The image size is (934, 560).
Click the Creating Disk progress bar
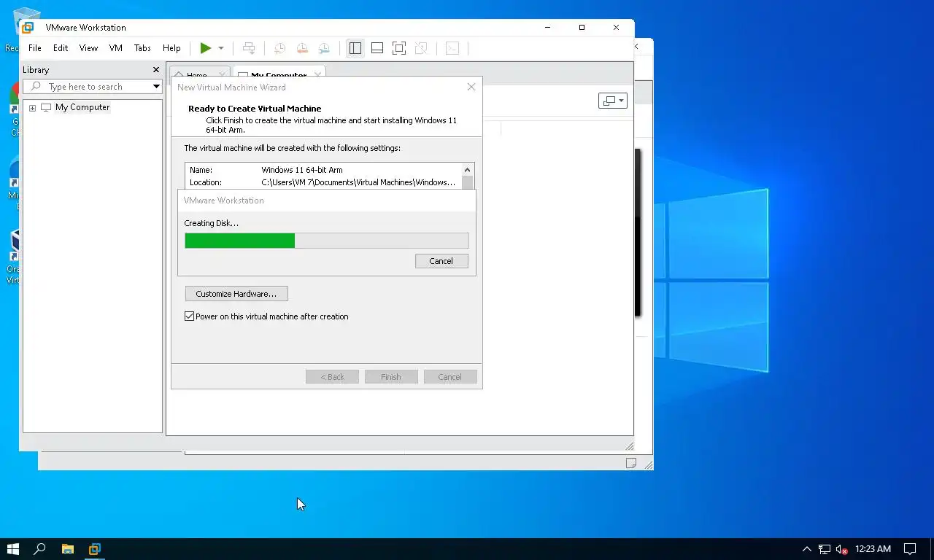point(327,241)
